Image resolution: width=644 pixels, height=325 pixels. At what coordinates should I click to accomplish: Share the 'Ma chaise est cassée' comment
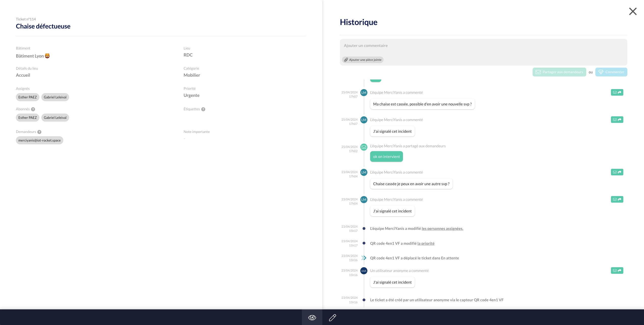pos(617,92)
